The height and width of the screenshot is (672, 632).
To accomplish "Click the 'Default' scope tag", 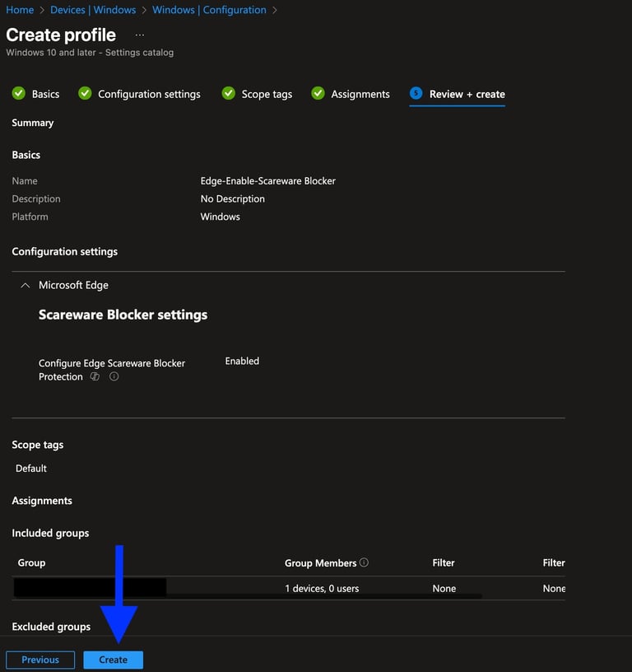I will coord(31,469).
